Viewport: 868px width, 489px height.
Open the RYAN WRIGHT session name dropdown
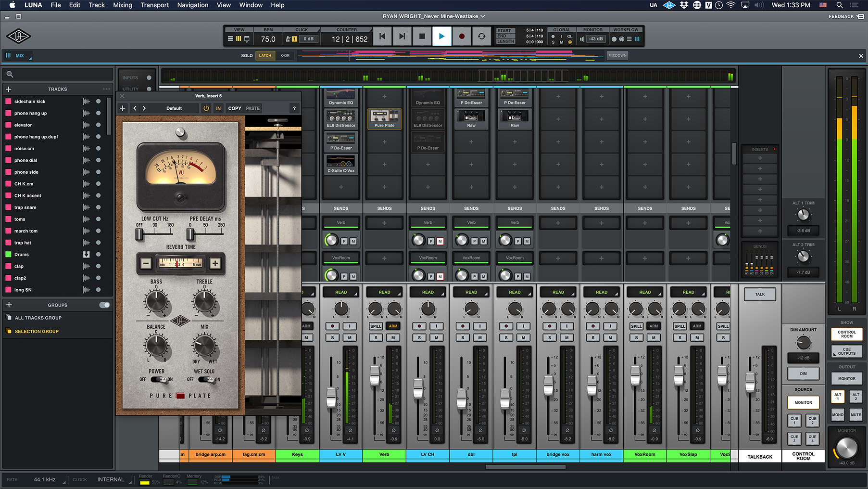click(433, 16)
